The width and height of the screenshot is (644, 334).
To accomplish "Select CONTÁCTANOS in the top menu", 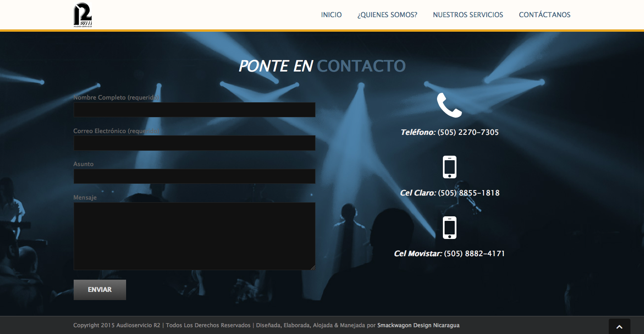I will (545, 15).
